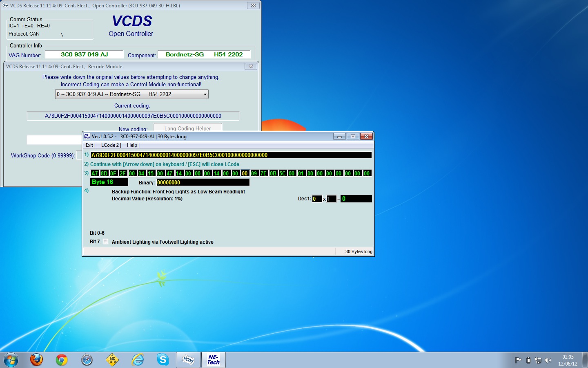The width and height of the screenshot is (588, 368).
Task: Click the Binary value field
Action: click(x=203, y=182)
